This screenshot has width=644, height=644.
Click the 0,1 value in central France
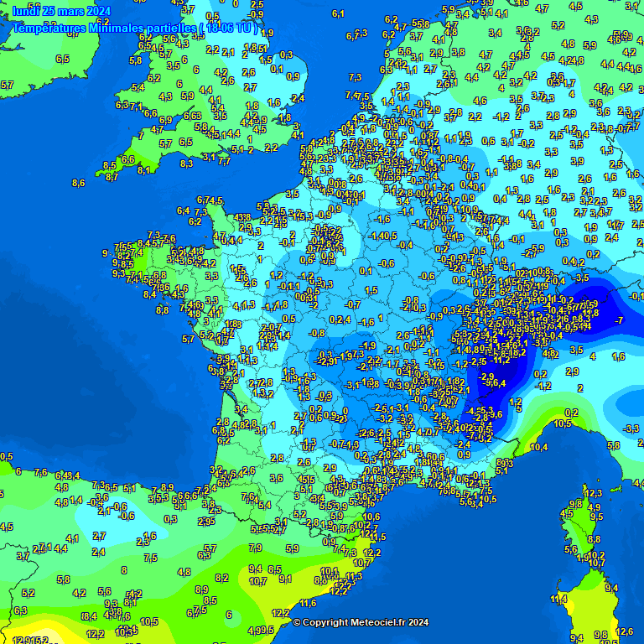(366, 271)
